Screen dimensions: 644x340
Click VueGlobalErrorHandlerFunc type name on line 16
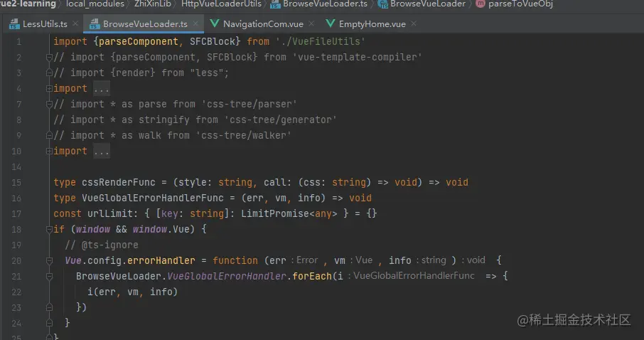tap(153, 198)
